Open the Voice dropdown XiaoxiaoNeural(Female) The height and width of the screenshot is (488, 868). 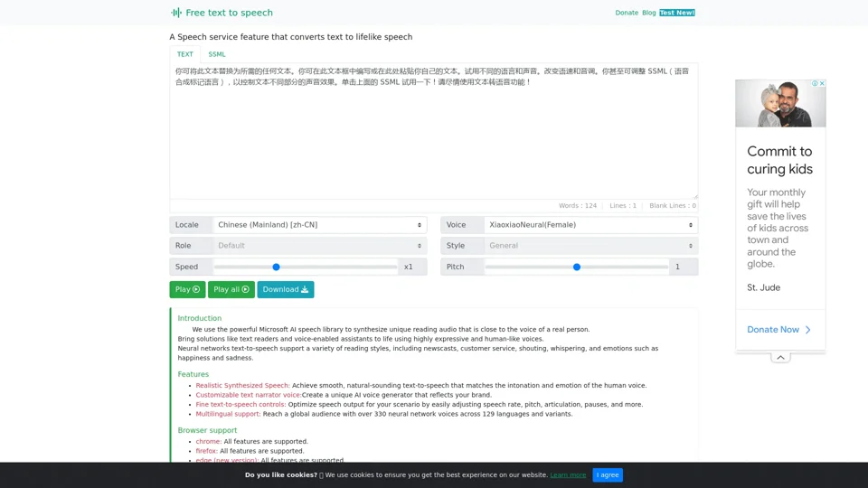coord(590,225)
